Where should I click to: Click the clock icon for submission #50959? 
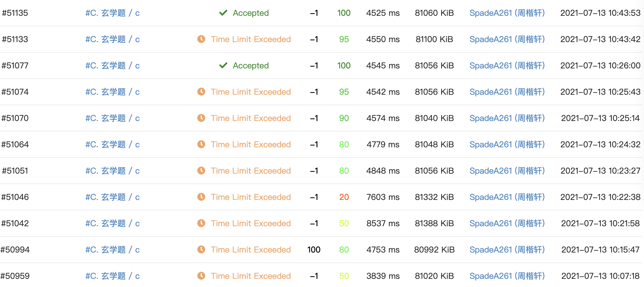pos(201,276)
